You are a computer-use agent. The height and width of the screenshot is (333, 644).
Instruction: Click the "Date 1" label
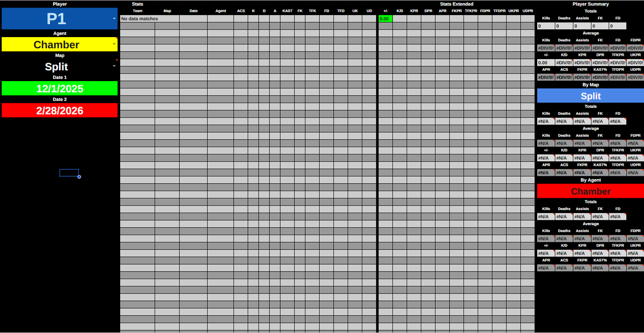(60, 77)
